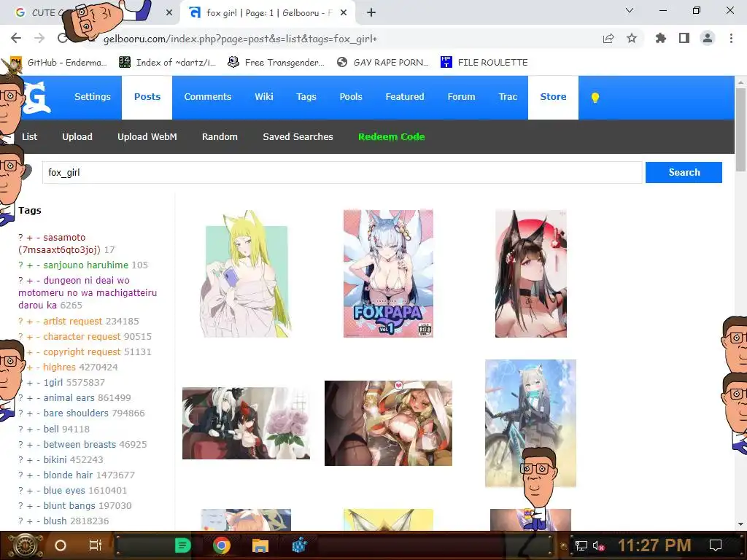This screenshot has height=560, width=747.
Task: Open the Pools nav item
Action: tap(351, 97)
